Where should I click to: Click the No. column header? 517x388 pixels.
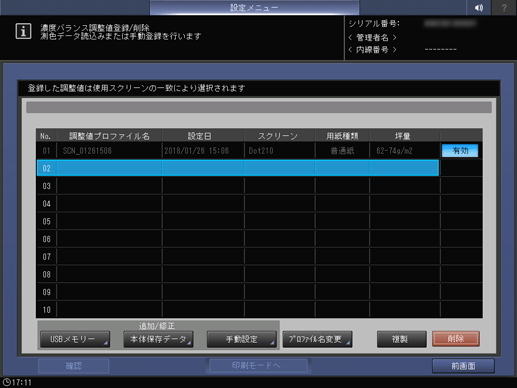tap(46, 136)
